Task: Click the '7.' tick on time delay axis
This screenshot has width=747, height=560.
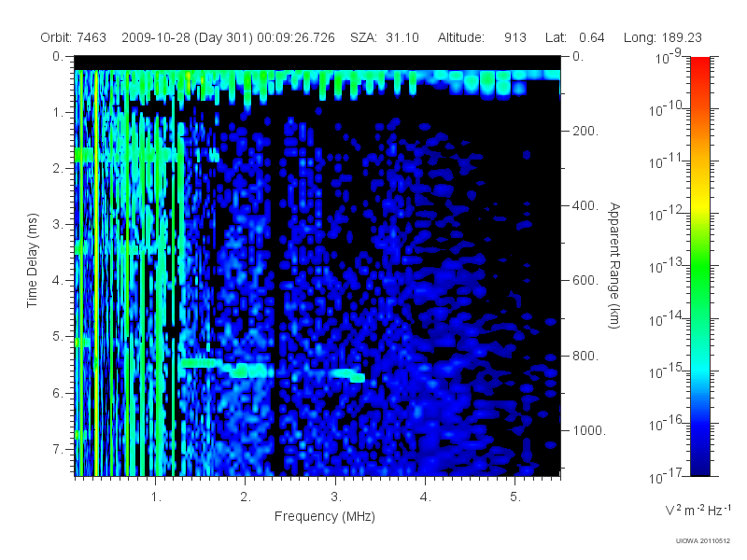Action: 58,449
